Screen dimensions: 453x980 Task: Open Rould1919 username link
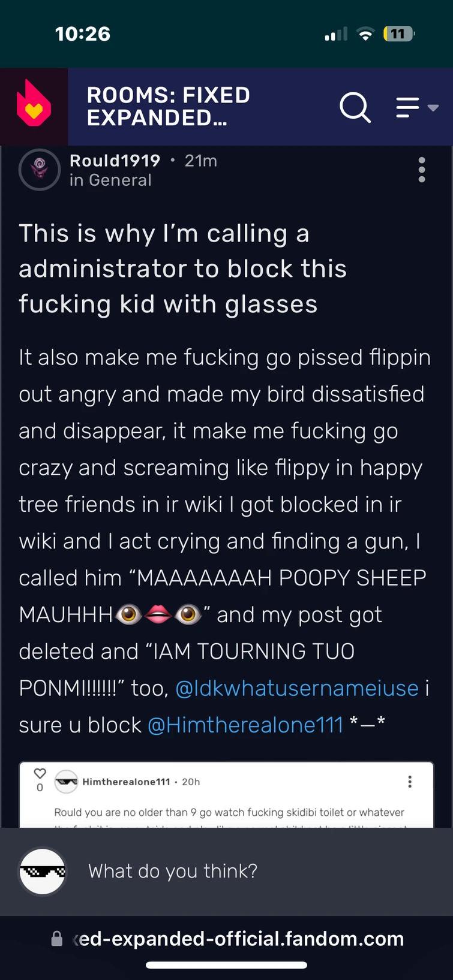(115, 161)
